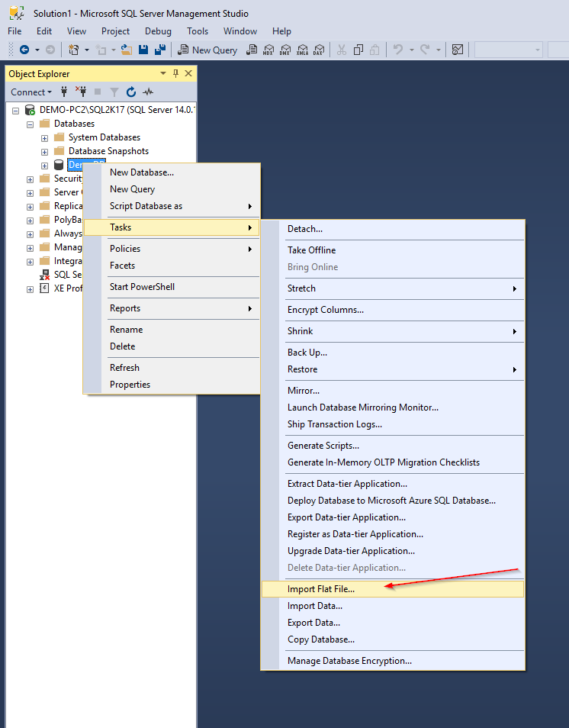The height and width of the screenshot is (728, 569).
Task: Click the Disconnect plug icon
Action: (x=81, y=92)
